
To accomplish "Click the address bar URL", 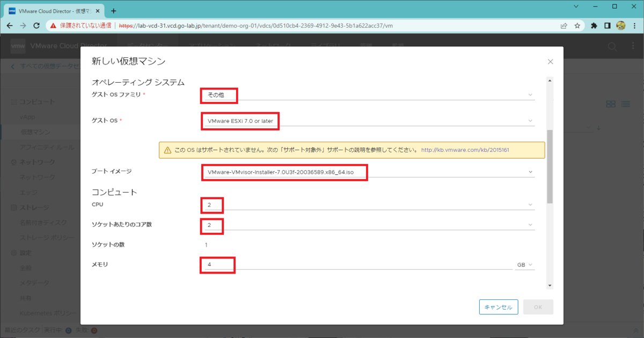I will [255, 25].
